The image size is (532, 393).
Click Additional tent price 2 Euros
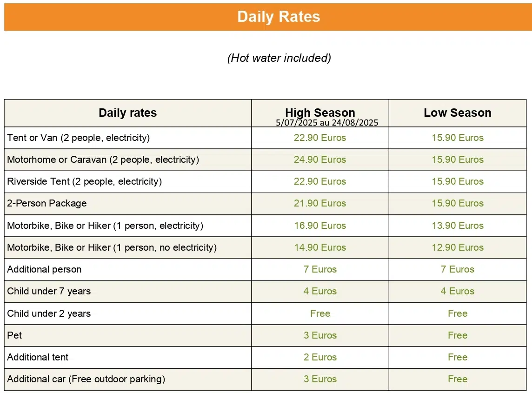tap(320, 357)
